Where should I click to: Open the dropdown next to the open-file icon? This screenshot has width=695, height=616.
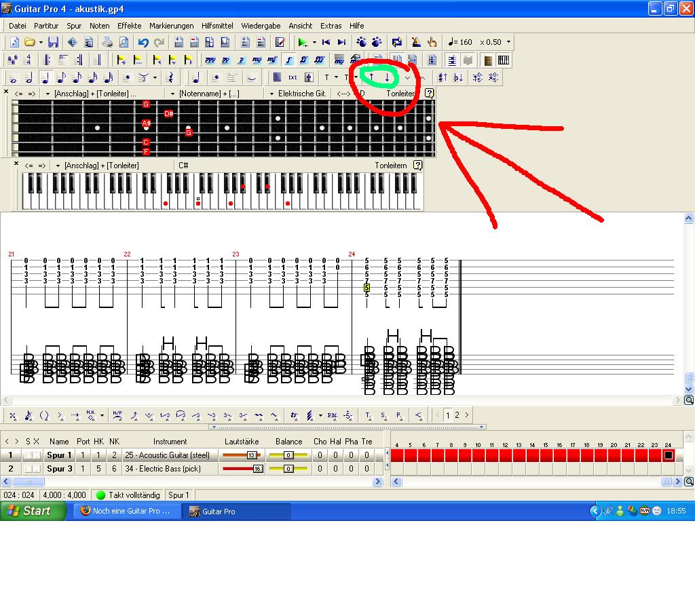41,42
